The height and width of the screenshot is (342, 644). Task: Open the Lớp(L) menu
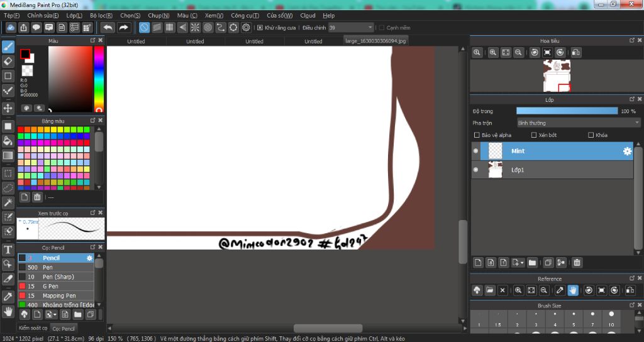click(74, 16)
